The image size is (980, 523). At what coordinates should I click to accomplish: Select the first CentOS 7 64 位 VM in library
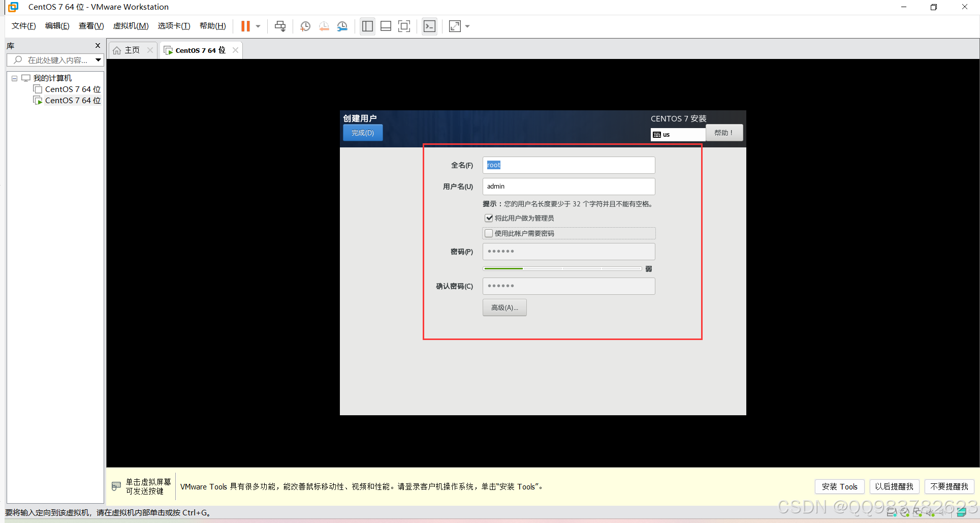[x=67, y=89]
